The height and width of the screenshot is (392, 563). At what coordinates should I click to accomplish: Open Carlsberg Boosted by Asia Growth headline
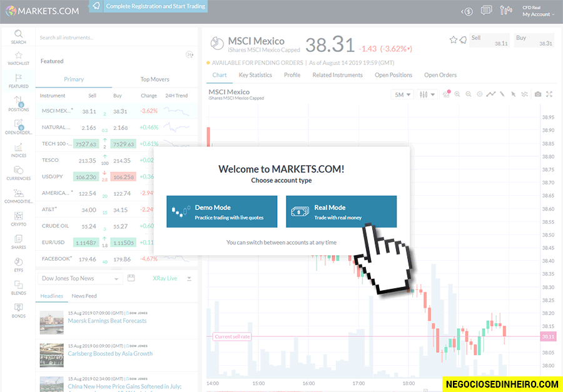(110, 354)
